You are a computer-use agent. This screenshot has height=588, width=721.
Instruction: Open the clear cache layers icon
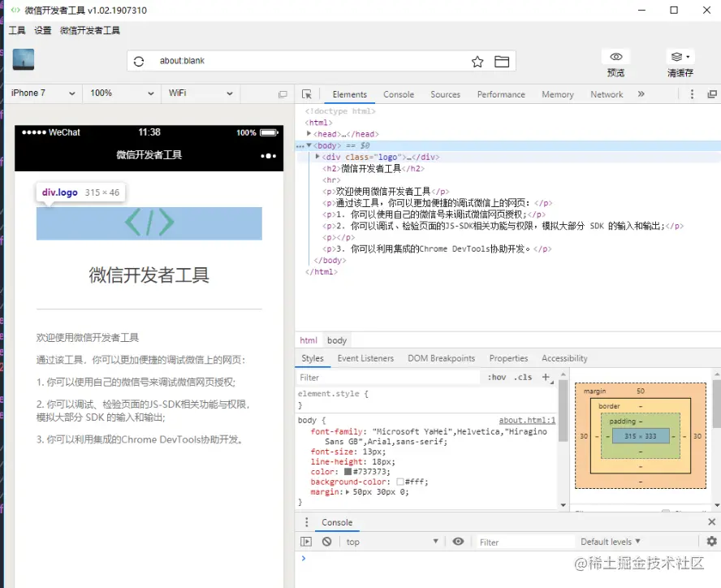pos(677,57)
